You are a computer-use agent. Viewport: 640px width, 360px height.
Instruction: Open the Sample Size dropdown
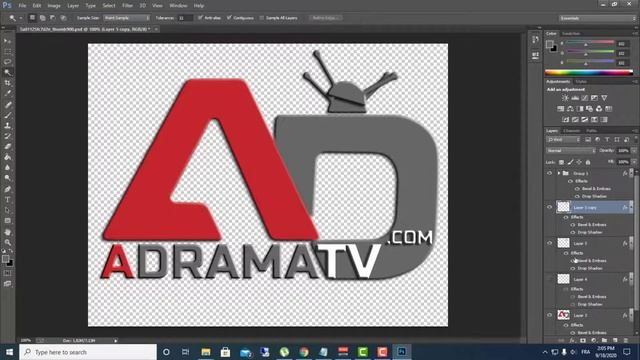click(x=126, y=18)
